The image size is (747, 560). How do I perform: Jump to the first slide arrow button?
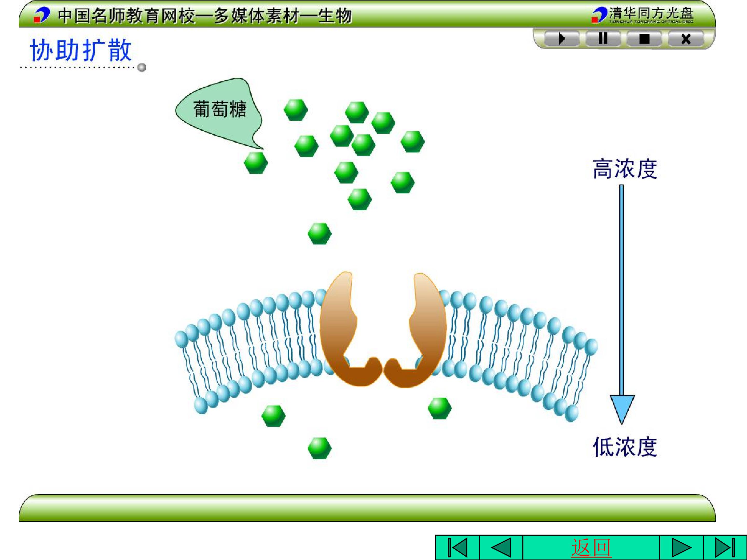[x=458, y=547]
